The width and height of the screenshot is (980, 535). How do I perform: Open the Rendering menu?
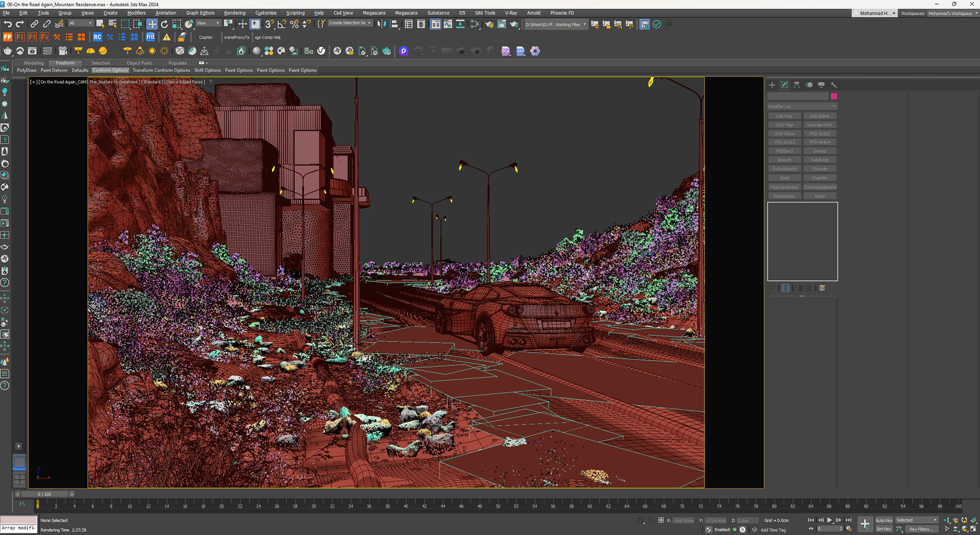(234, 13)
